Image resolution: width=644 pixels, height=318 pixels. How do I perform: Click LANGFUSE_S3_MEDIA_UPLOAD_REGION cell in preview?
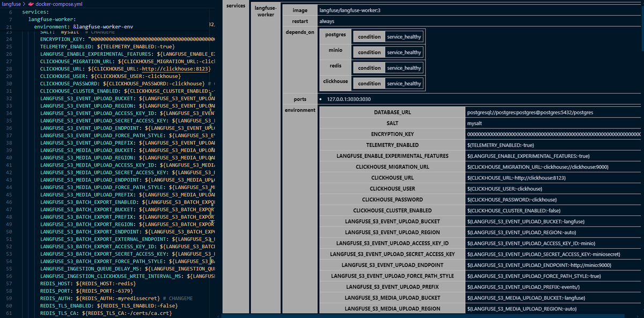(392, 309)
